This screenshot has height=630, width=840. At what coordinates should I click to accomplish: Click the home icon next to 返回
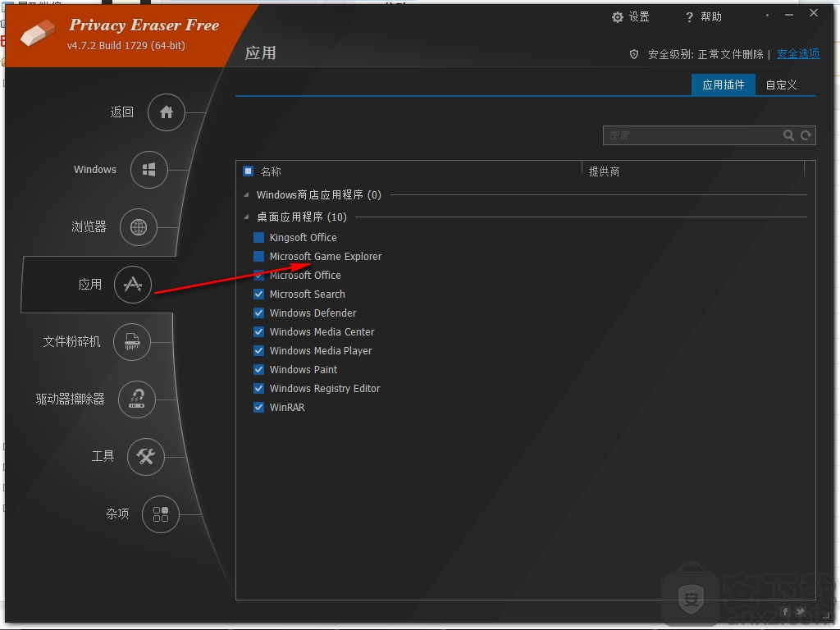click(166, 112)
